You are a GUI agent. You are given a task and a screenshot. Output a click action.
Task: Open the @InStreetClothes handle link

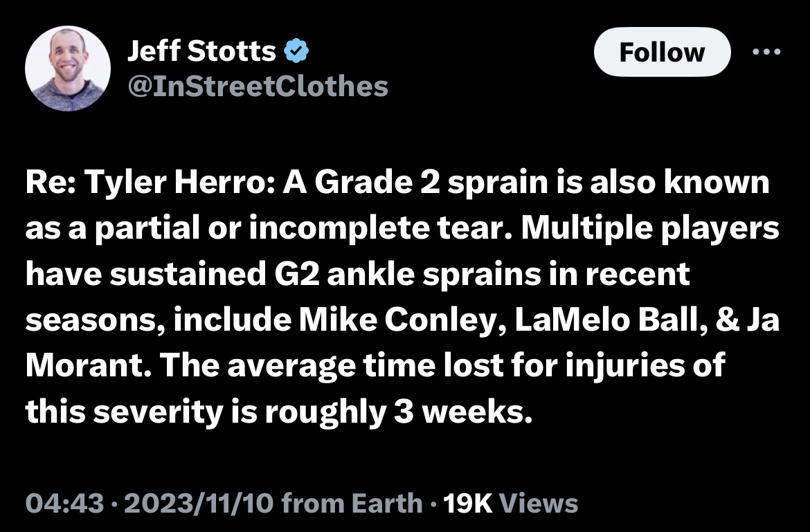[258, 85]
